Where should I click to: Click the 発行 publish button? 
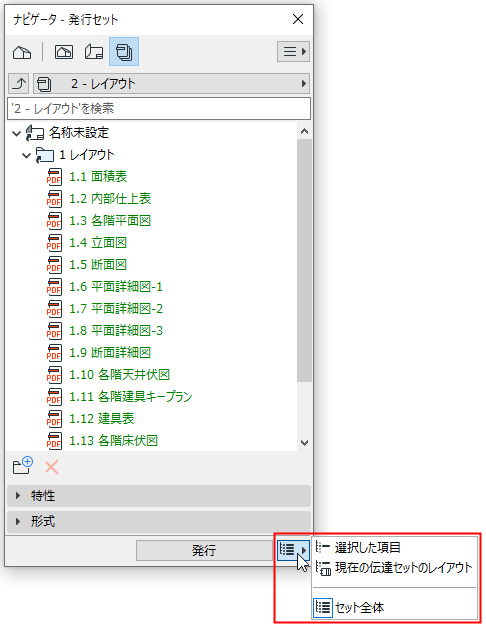(x=204, y=550)
